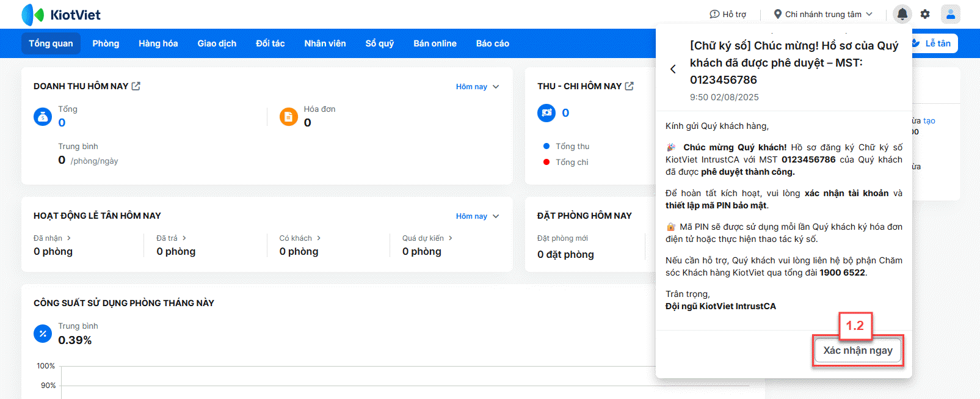Click the "/phòng/ngày" average revenue text
The height and width of the screenshot is (399, 980).
coord(94,161)
